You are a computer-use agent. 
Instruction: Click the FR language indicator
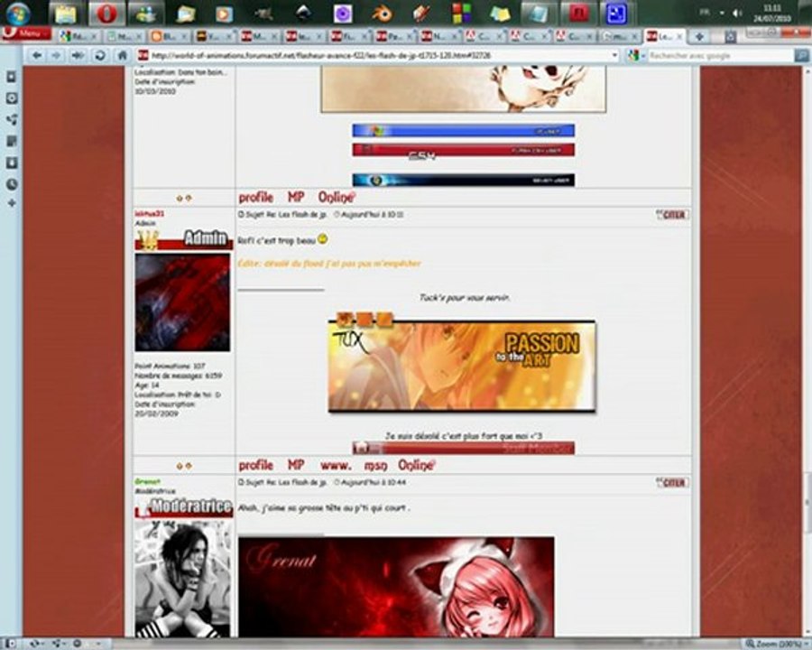point(705,13)
